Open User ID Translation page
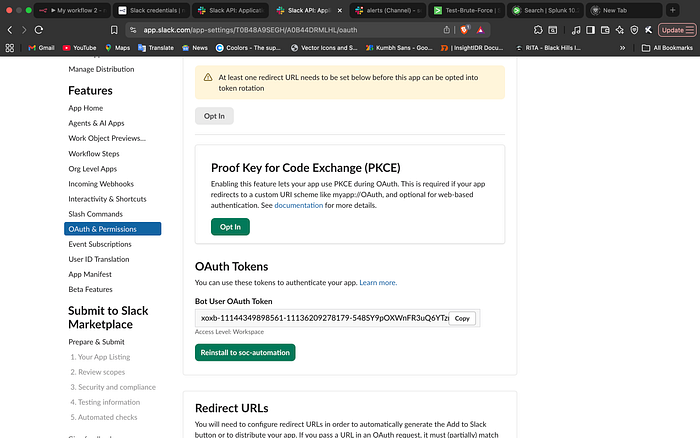The image size is (700, 438). click(99, 259)
